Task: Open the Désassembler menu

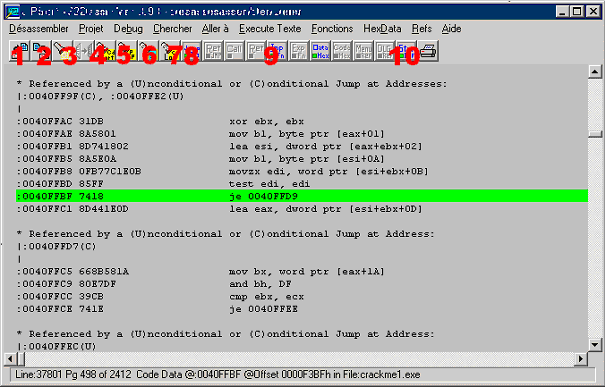Action: (x=39, y=29)
